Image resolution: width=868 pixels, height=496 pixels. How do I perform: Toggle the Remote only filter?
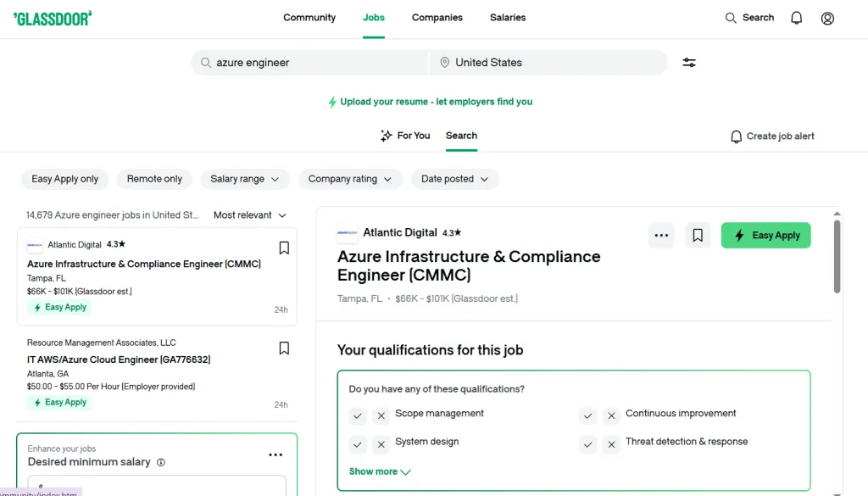154,179
